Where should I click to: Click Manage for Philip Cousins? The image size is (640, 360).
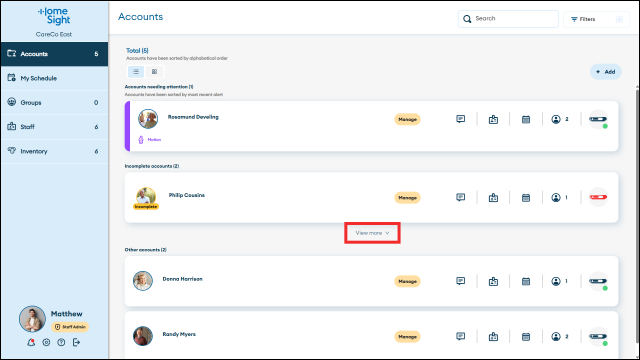pyautogui.click(x=407, y=198)
